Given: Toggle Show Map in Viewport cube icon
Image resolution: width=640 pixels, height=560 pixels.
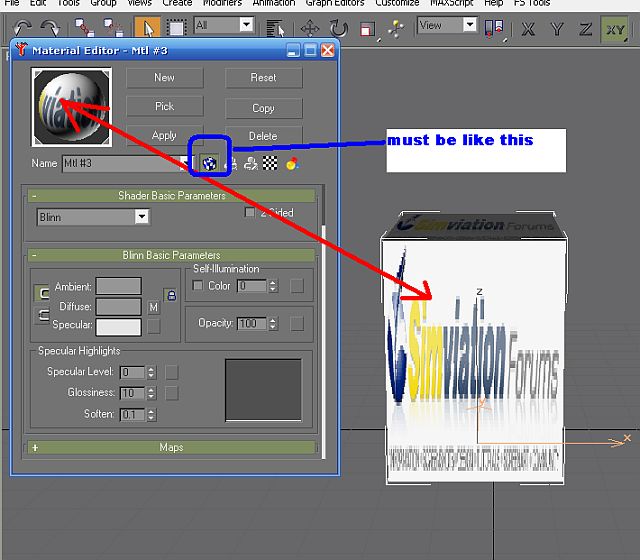Looking at the screenshot, I should (x=209, y=164).
